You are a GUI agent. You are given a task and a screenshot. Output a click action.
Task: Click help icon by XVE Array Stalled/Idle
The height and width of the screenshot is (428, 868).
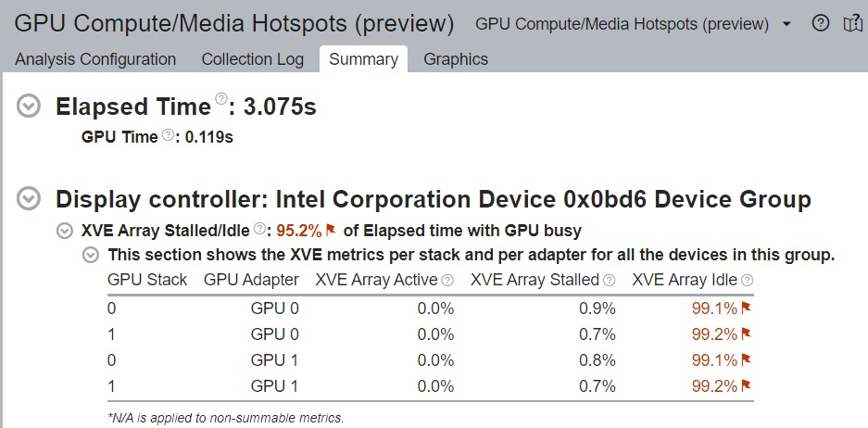[x=260, y=228]
